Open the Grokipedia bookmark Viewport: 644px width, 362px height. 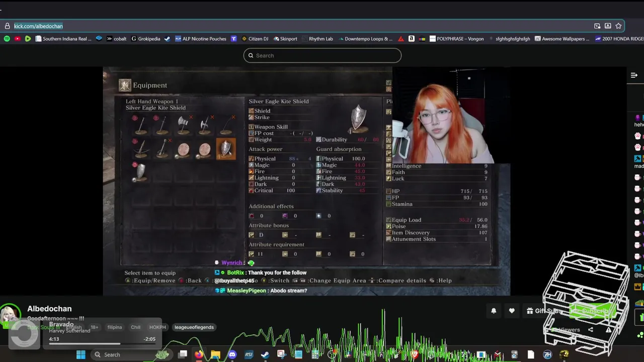pyautogui.click(x=145, y=39)
